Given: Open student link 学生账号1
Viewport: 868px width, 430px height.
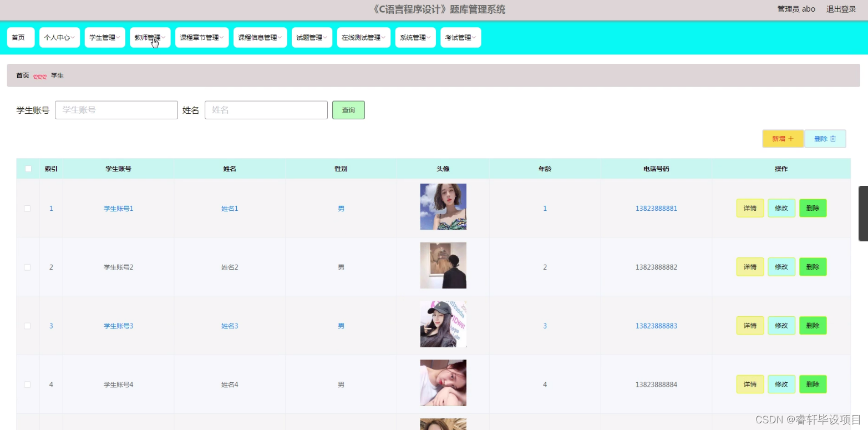Looking at the screenshot, I should coord(118,208).
